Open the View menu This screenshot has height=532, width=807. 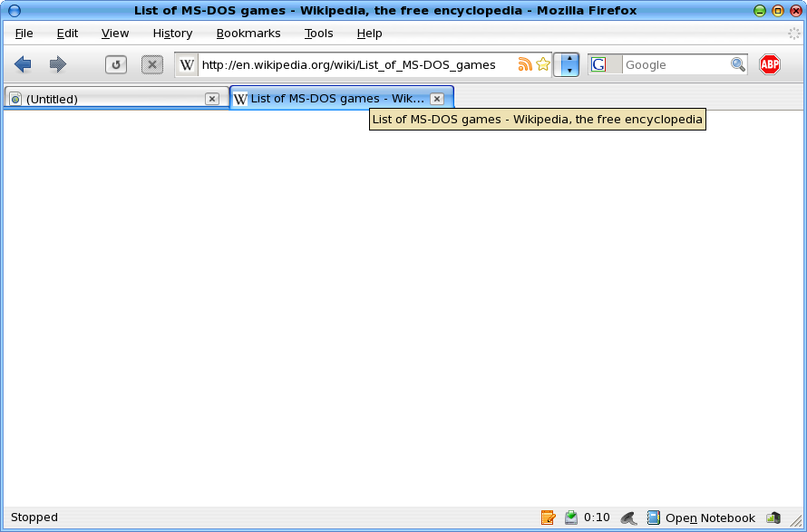(x=115, y=34)
